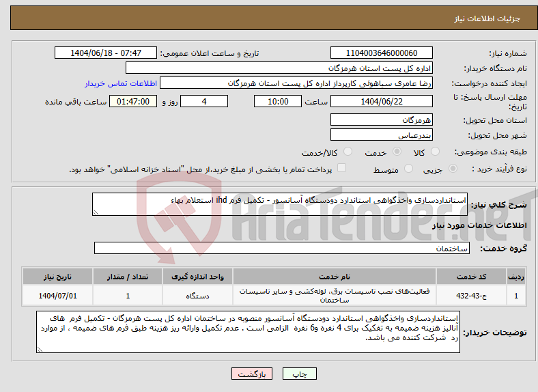The image size is (538, 392).
Task: Select the کالا/خدمت radio button
Action: tap(348, 152)
